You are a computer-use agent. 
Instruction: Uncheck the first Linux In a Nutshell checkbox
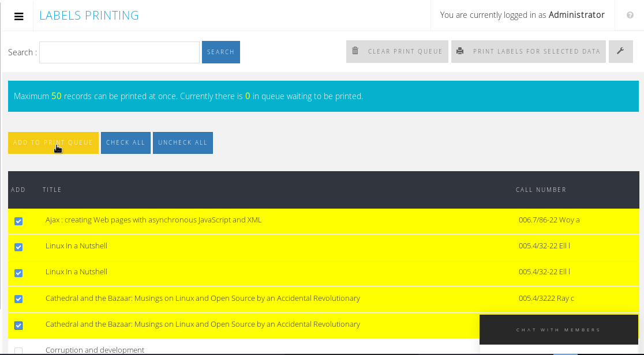pyautogui.click(x=18, y=247)
